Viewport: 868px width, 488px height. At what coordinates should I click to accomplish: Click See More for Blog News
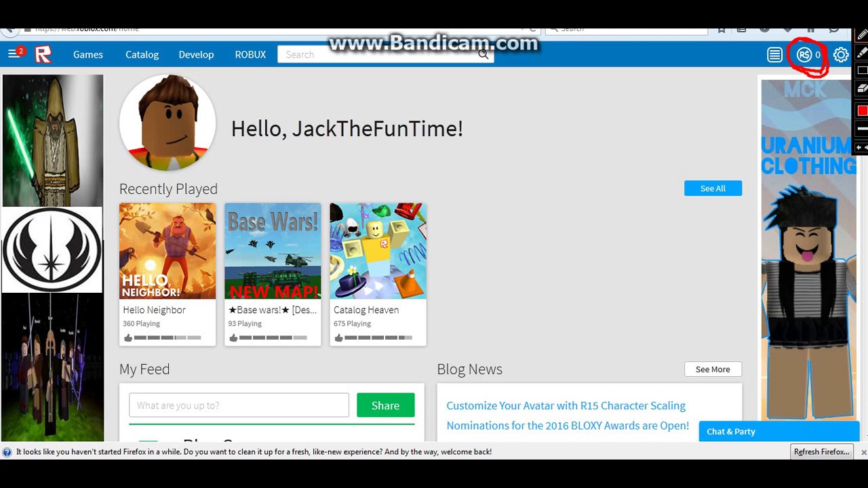[x=713, y=369]
